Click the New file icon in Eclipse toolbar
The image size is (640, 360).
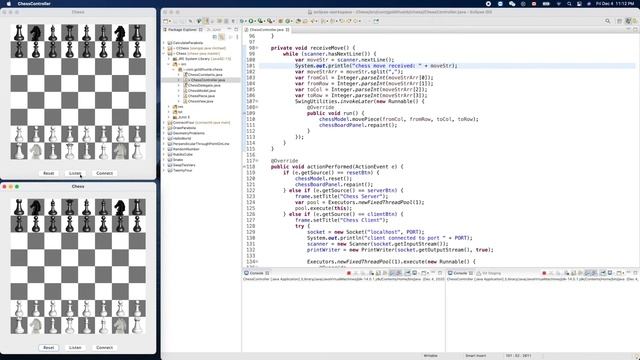pos(165,21)
